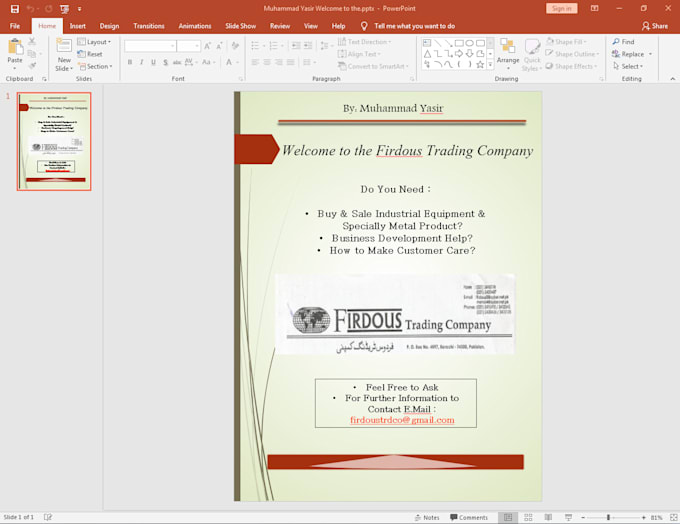Click the Numbering list icon
The width and height of the screenshot is (680, 524).
tap(274, 46)
